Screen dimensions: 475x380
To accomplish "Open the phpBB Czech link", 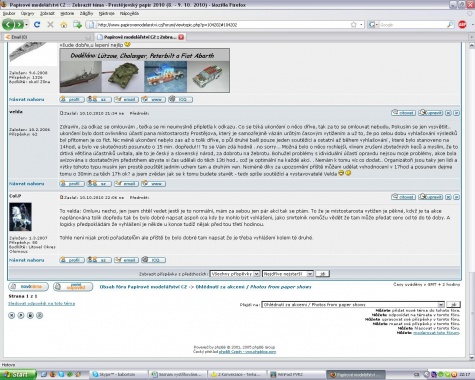I will [247, 352].
